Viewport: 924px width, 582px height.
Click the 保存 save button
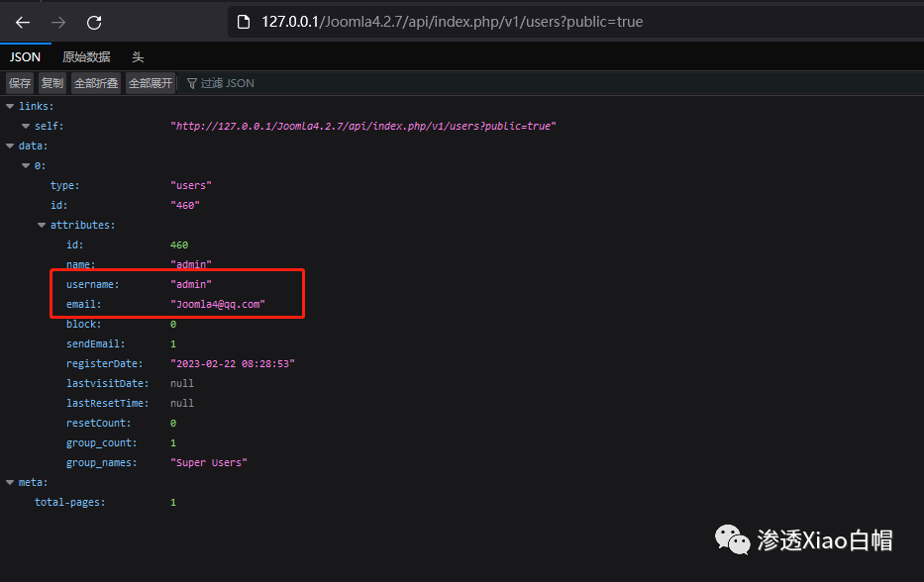[20, 83]
